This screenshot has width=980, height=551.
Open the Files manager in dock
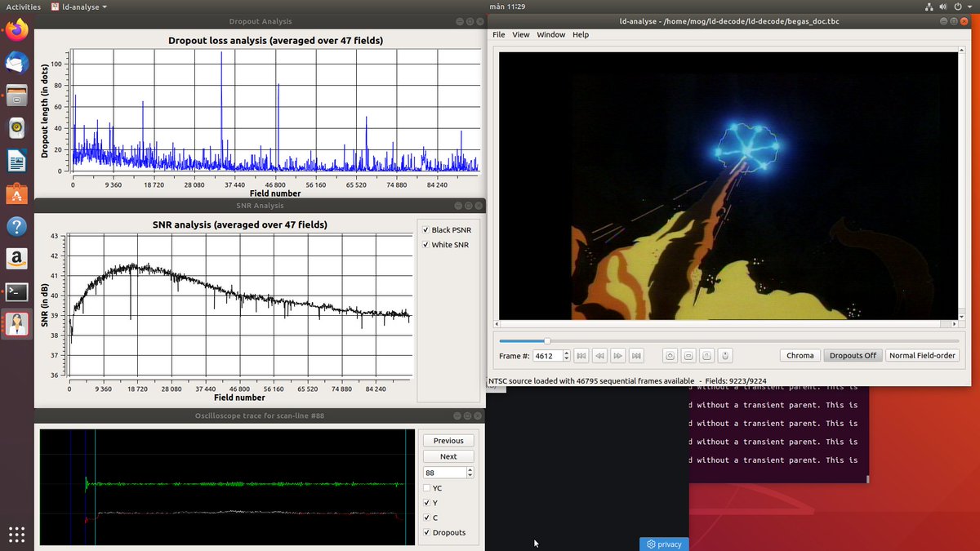tap(17, 96)
